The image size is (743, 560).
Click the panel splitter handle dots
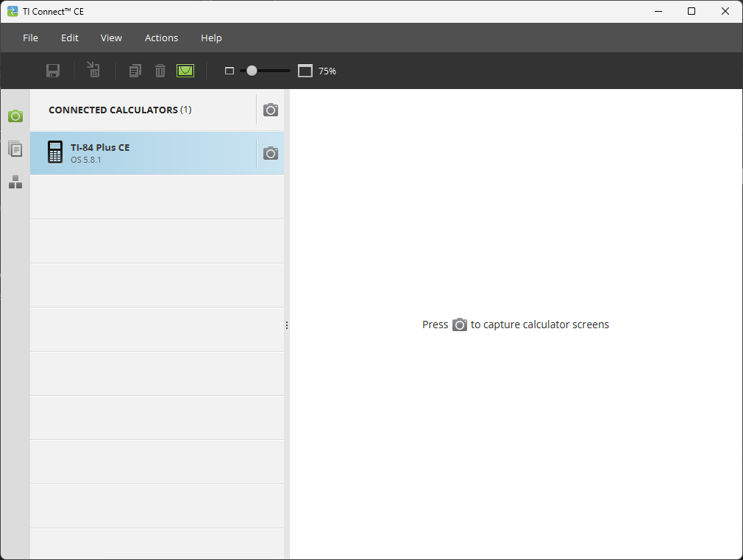coord(287,325)
